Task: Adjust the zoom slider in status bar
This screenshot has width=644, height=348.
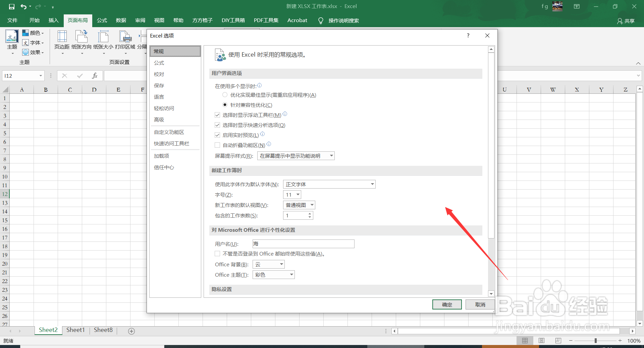Action: [x=595, y=340]
